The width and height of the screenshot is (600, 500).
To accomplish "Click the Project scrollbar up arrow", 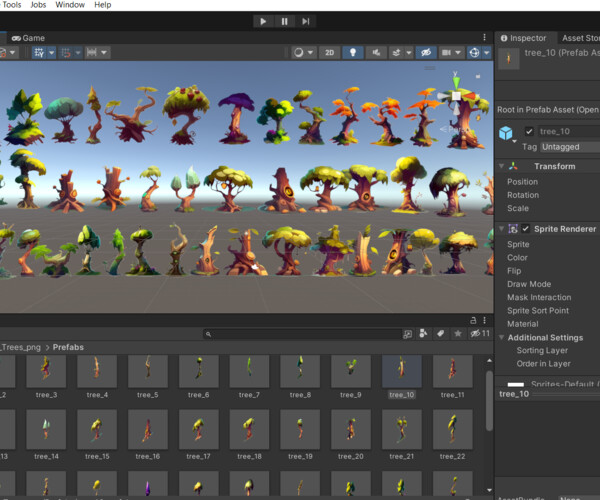I will (489, 360).
